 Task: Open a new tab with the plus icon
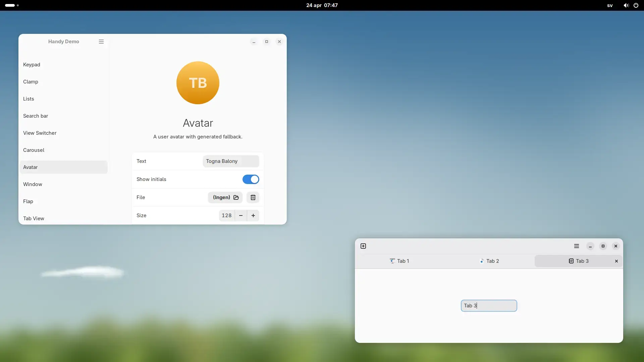[x=363, y=246]
